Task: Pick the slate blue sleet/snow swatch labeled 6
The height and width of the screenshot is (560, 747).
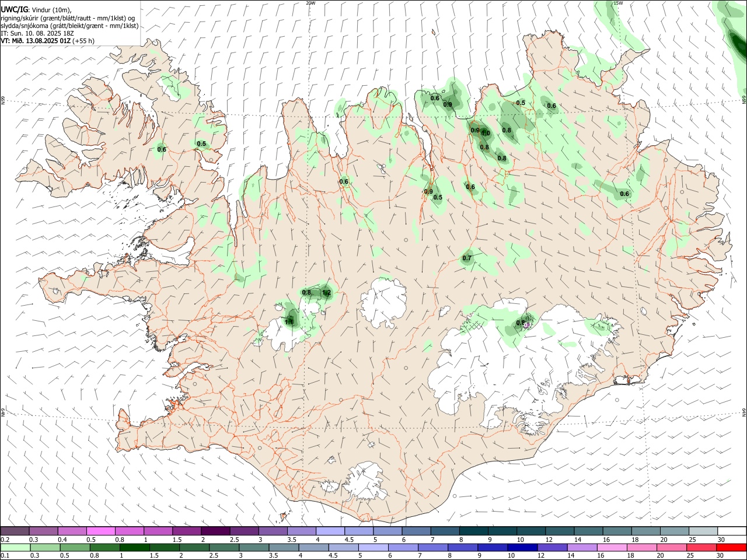Action: 416,531
